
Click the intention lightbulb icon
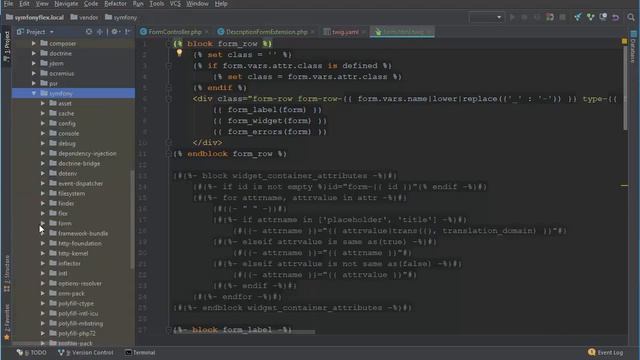coord(179,53)
